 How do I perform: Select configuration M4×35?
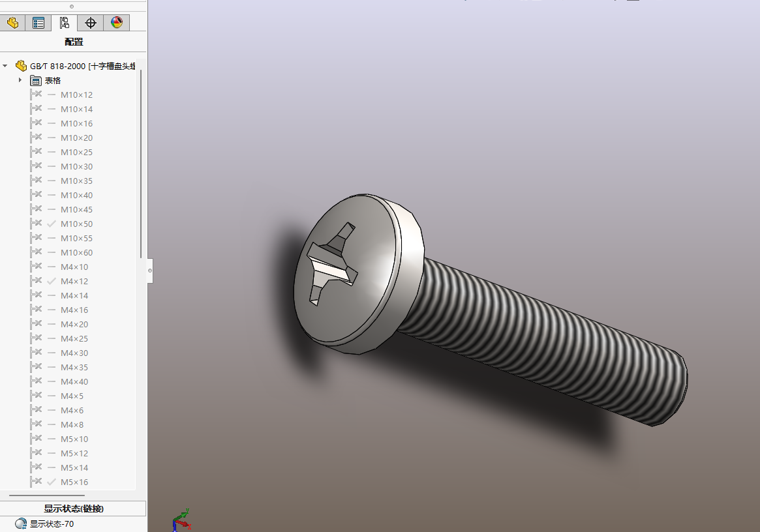tap(74, 367)
